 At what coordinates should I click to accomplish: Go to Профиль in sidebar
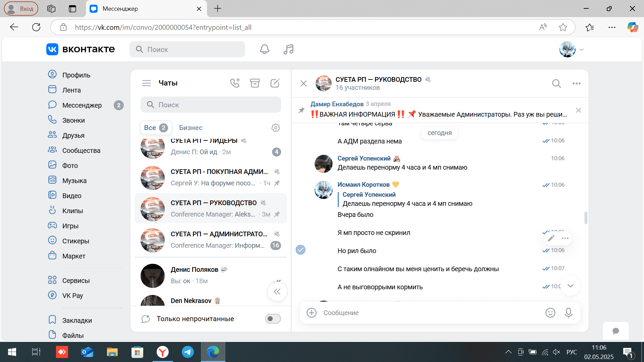click(76, 75)
